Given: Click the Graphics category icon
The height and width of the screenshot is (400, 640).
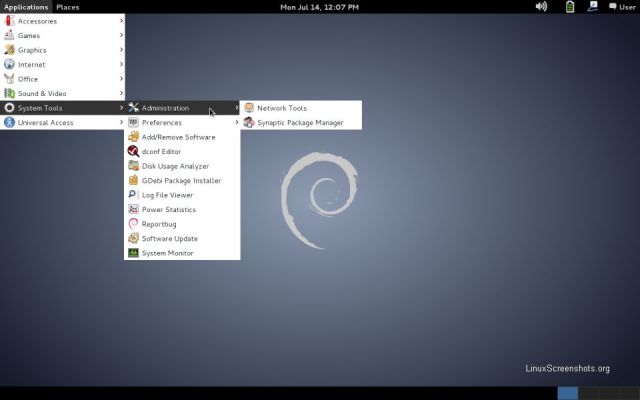Looking at the screenshot, I should point(9,50).
